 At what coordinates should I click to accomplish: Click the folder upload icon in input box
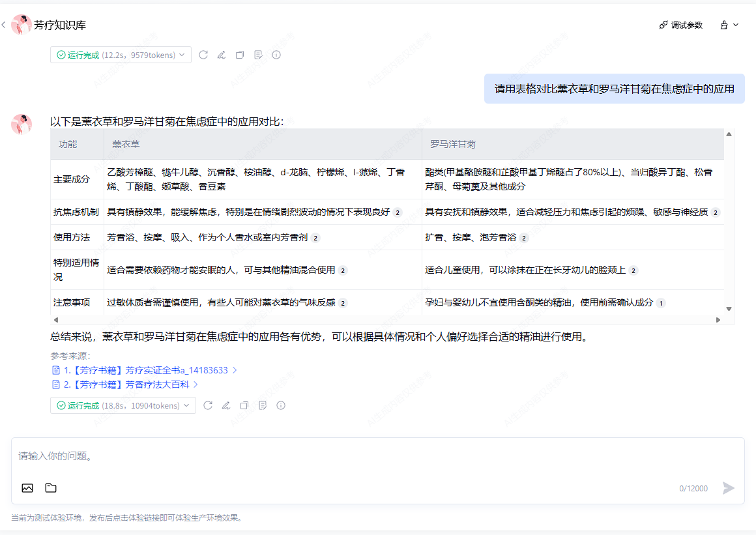[51, 488]
